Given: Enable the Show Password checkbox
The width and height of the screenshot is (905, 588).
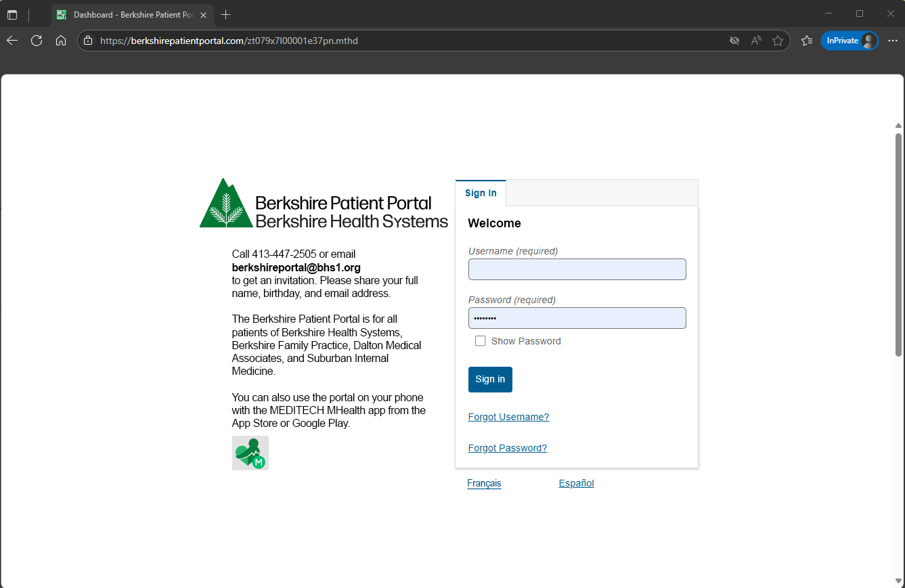Looking at the screenshot, I should pos(481,341).
